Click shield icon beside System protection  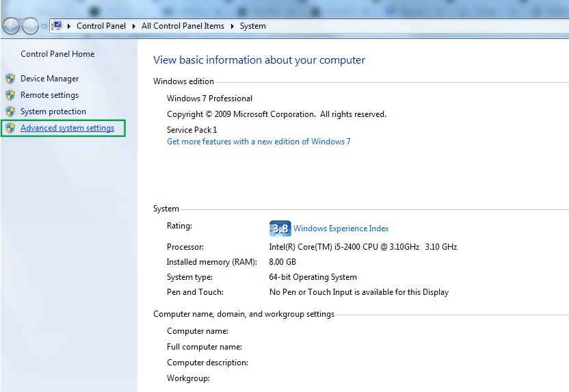pyautogui.click(x=10, y=111)
